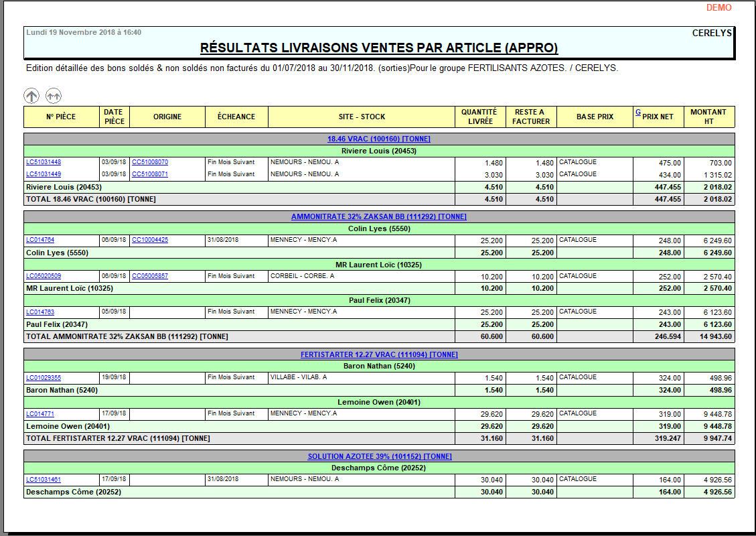Click the double up arrow icon
The image size is (756, 536).
tap(54, 96)
